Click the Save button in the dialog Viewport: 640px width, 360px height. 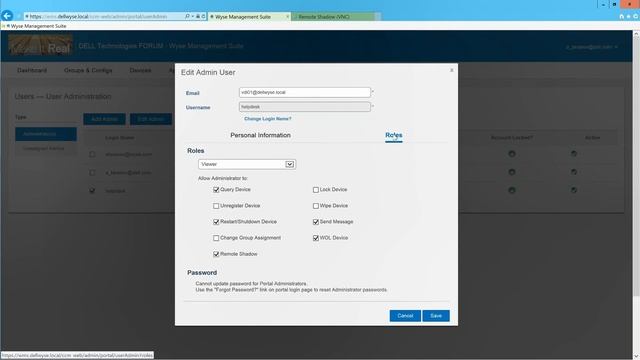point(436,316)
